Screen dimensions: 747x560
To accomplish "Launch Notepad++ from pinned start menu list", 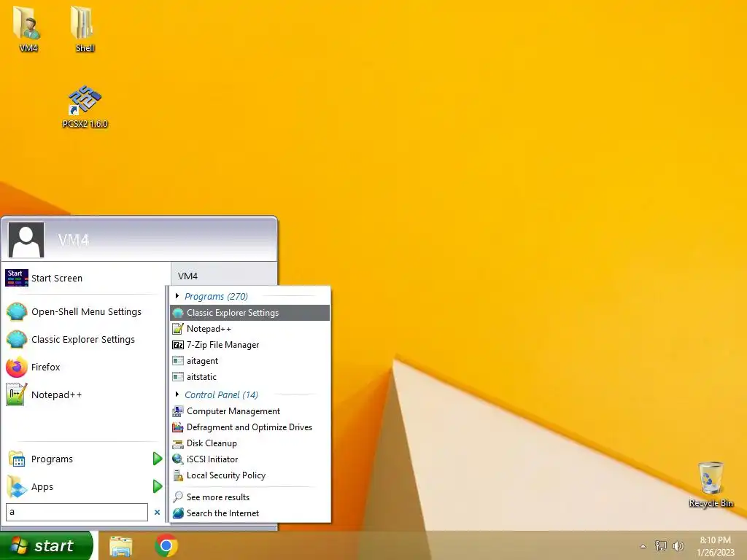I will [x=85, y=394].
